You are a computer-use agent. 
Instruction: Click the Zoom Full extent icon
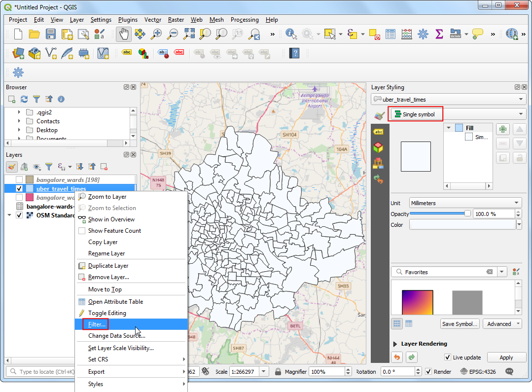click(x=189, y=34)
